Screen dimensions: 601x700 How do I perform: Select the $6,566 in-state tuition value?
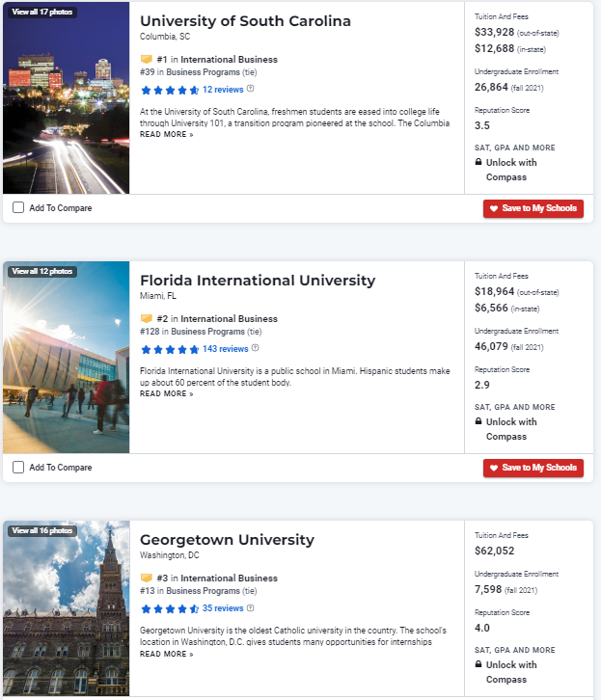[x=491, y=308]
